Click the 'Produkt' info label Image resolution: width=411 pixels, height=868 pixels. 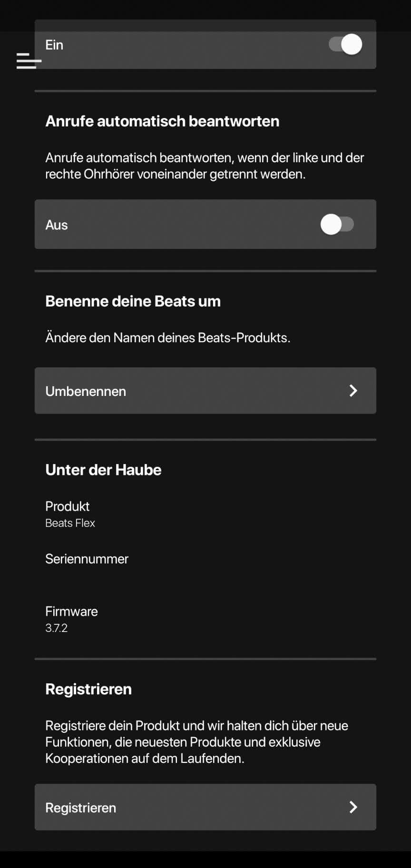(67, 506)
